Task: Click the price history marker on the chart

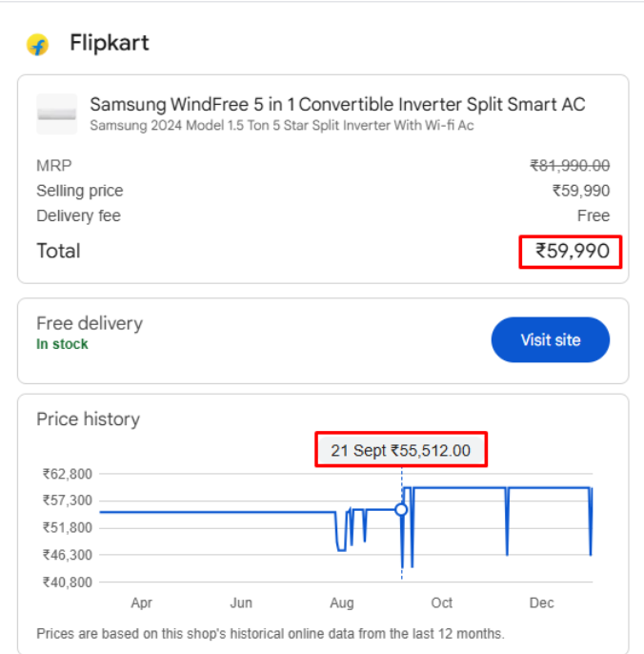Action: [x=401, y=510]
